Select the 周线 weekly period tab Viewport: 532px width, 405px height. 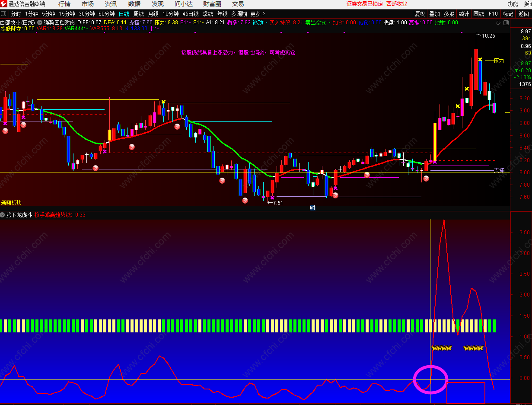(x=139, y=14)
